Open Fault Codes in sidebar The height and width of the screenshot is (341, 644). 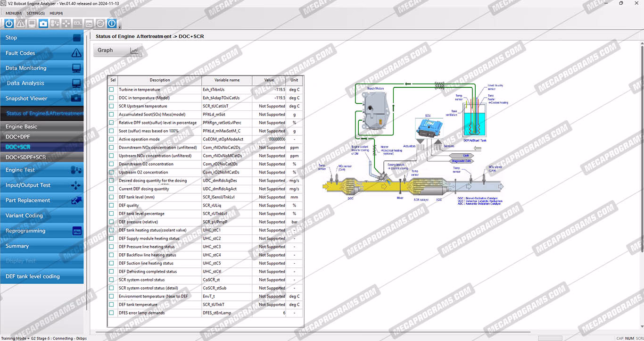click(x=41, y=53)
